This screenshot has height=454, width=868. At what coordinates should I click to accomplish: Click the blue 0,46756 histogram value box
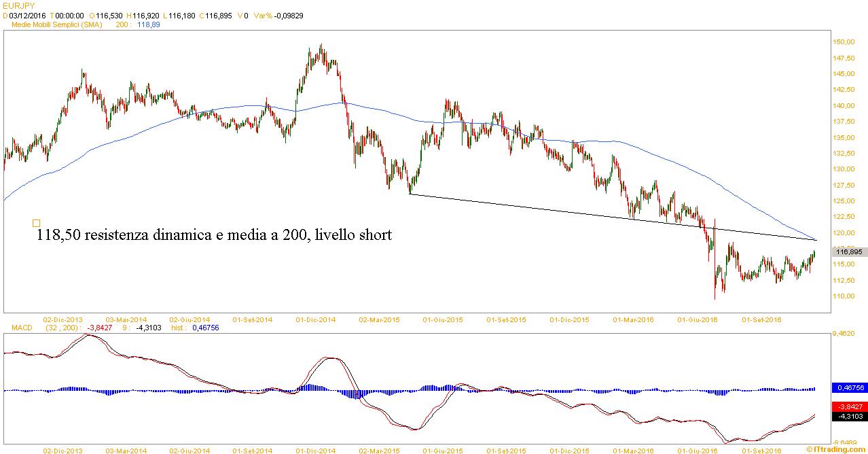click(848, 387)
